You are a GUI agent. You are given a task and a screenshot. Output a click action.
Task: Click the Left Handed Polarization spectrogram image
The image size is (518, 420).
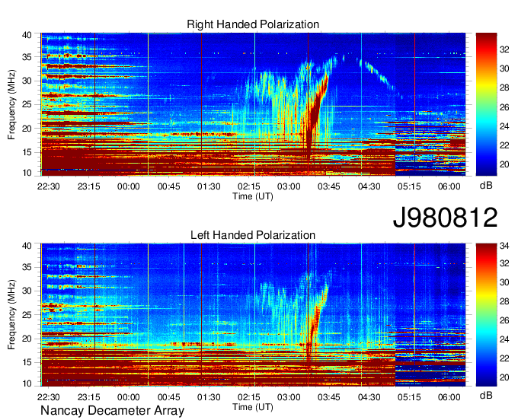click(x=253, y=315)
